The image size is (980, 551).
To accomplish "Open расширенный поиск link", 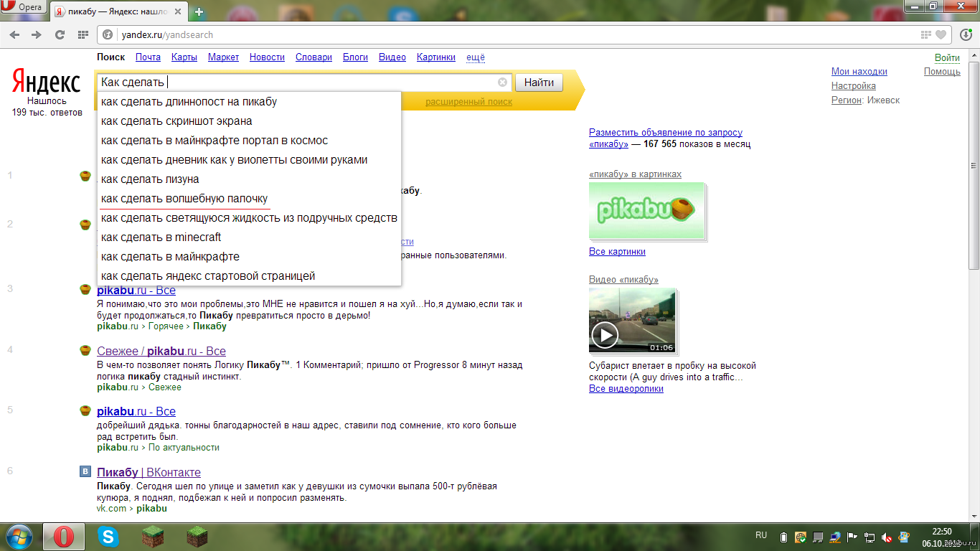I will (468, 102).
